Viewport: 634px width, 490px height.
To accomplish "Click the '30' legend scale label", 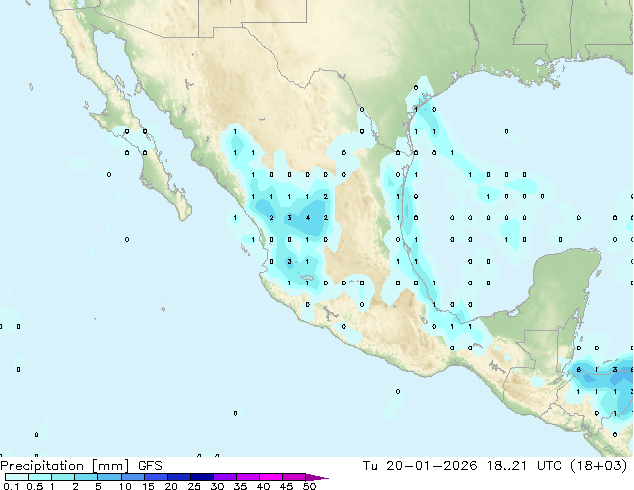I will point(217,486).
